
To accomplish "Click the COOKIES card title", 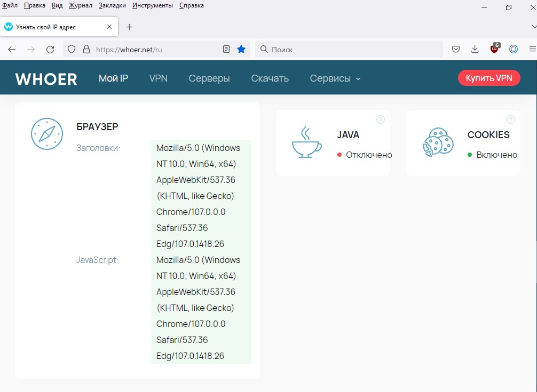I will (x=488, y=135).
